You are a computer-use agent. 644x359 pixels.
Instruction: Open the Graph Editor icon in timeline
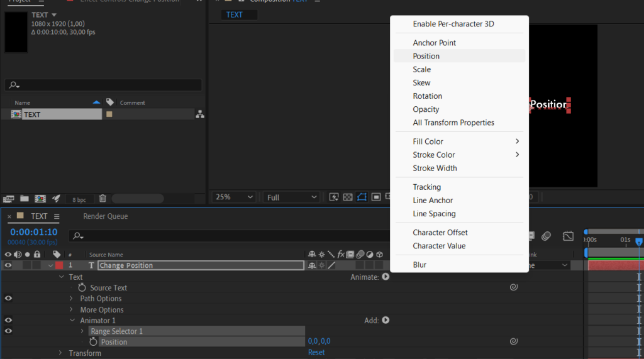point(568,236)
